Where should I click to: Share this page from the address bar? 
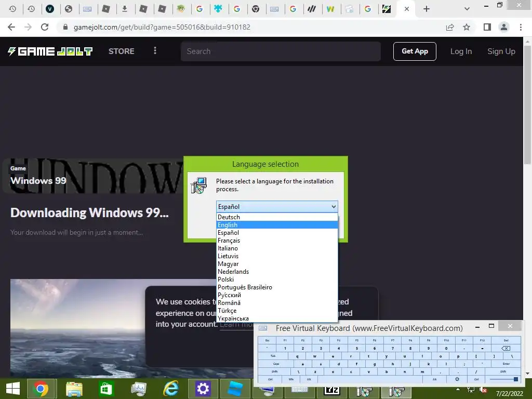pos(450,27)
